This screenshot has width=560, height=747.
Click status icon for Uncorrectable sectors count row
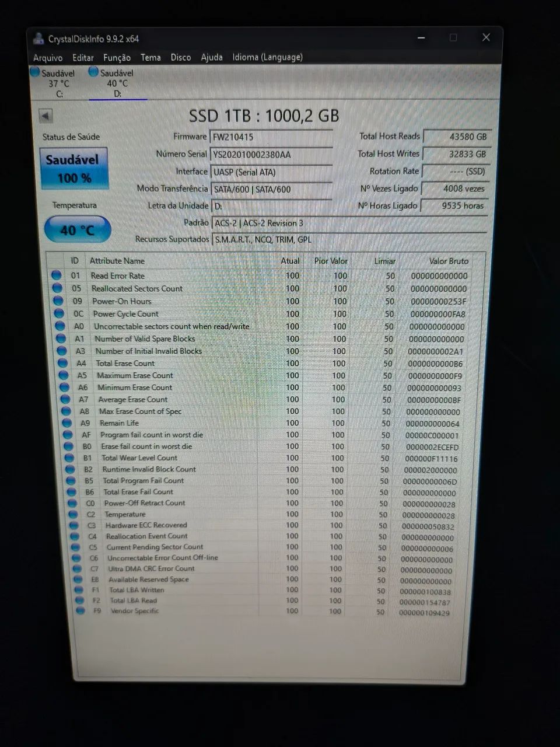[60, 326]
